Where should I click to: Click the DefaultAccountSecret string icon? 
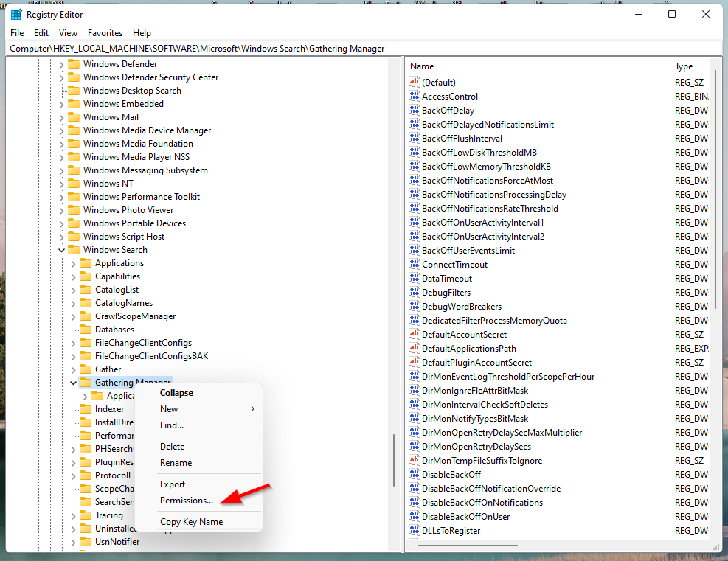point(414,334)
